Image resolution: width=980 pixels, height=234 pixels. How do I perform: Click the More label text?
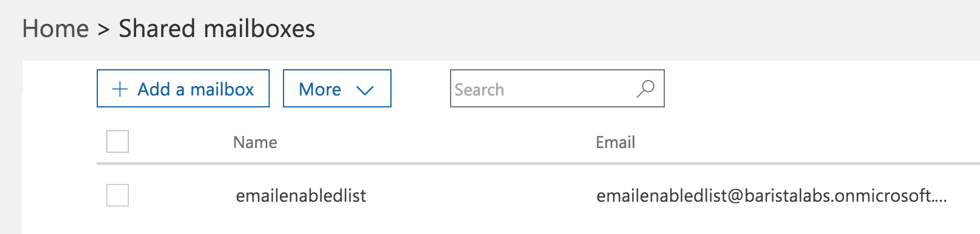[x=320, y=90]
